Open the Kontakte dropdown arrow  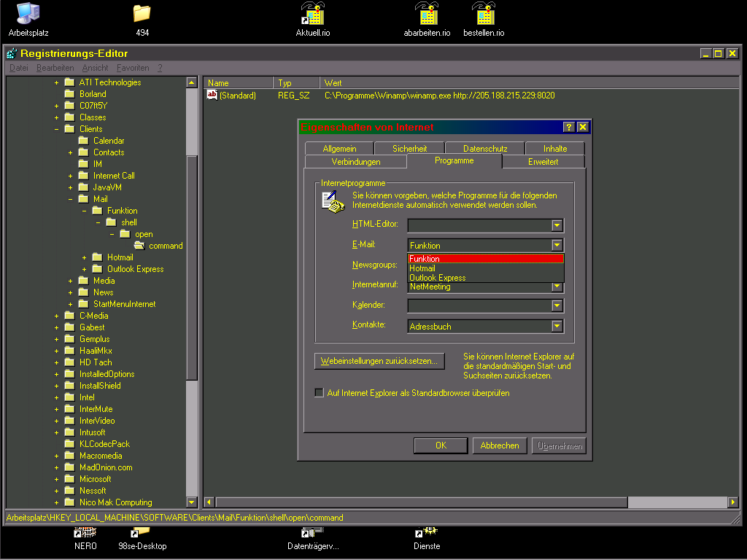pyautogui.click(x=557, y=327)
